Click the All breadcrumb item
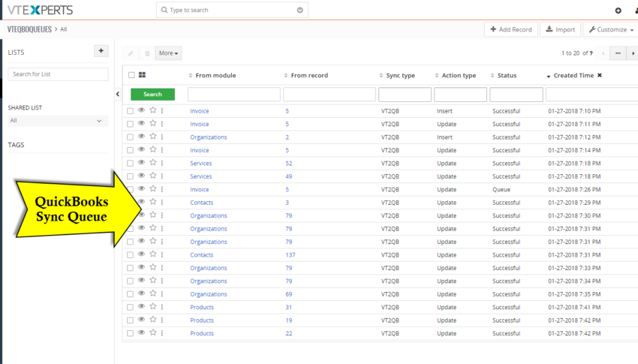Viewport: 638px width, 364px height. (x=64, y=29)
